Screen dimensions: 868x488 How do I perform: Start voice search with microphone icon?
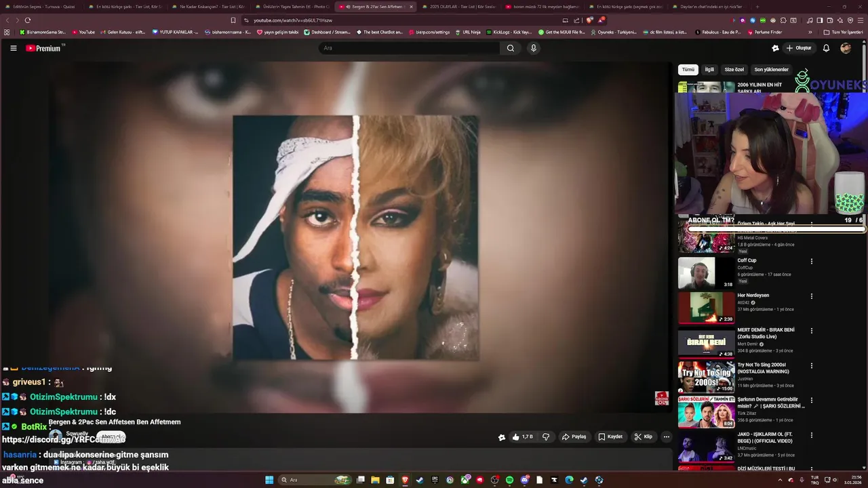(x=534, y=48)
